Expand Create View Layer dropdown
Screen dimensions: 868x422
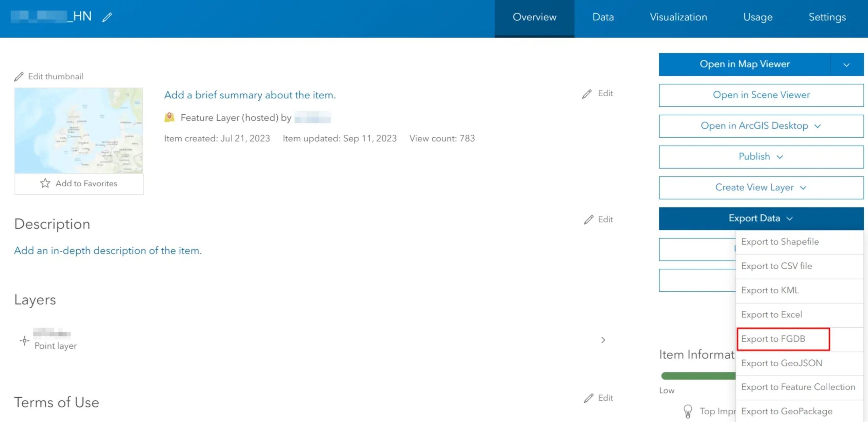[761, 188]
